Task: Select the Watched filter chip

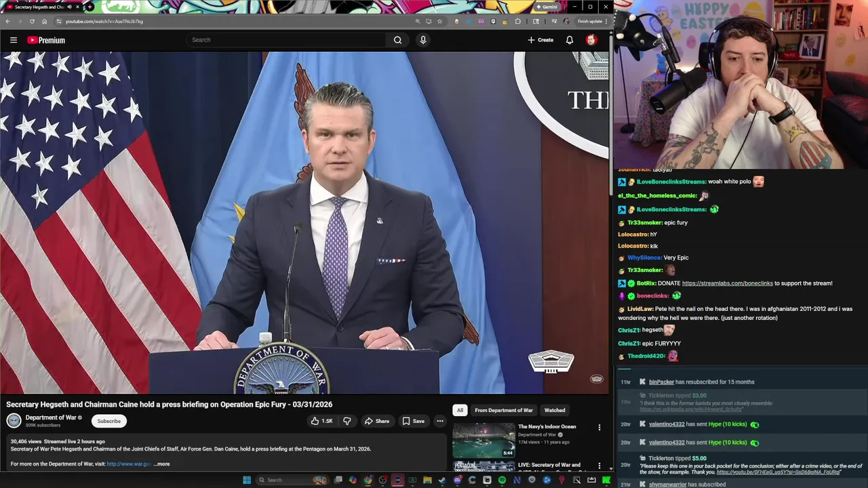Action: pyautogui.click(x=555, y=410)
